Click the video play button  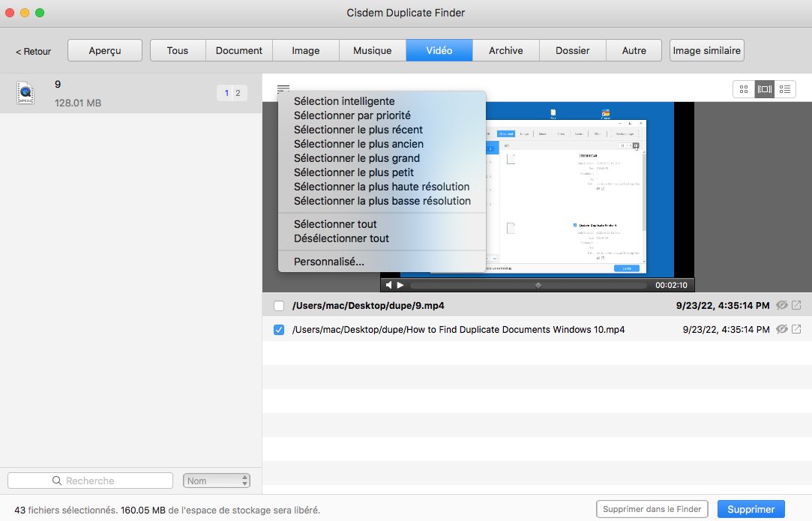pos(400,286)
